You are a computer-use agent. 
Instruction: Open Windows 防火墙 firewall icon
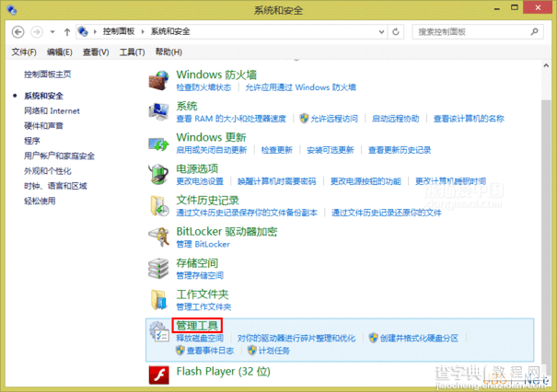click(158, 80)
